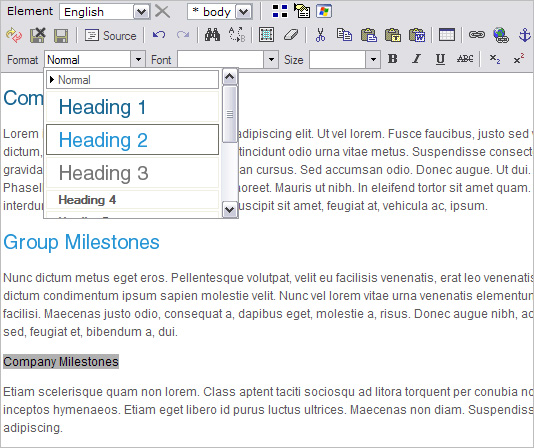This screenshot has height=448, width=534.
Task: Click the Windows logo icon
Action: tap(324, 11)
